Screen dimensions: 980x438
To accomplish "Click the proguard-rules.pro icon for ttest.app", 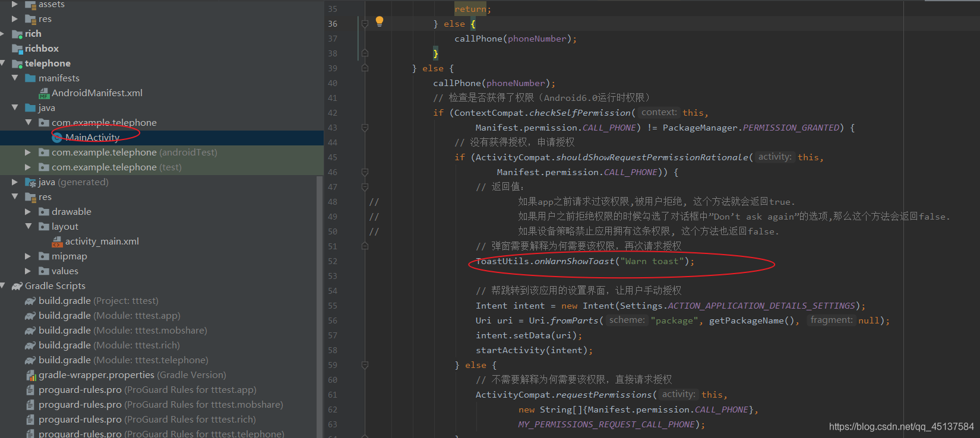I will (30, 390).
